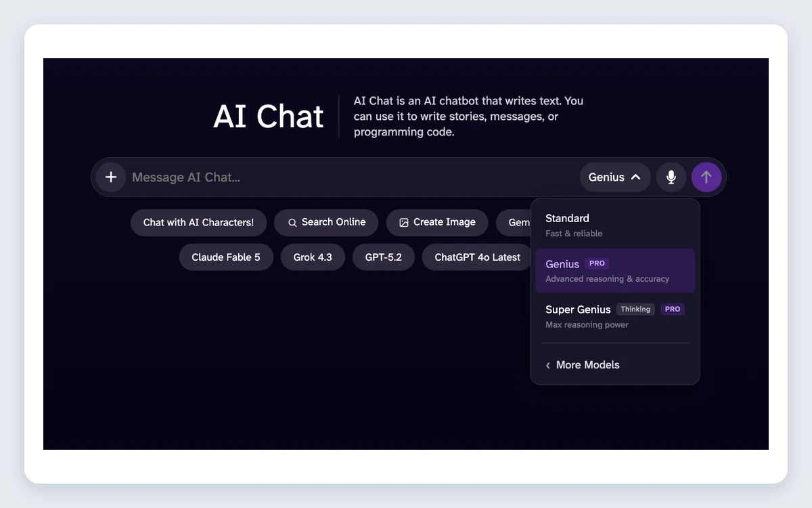
Task: Click the plus attachment icon
Action: pyautogui.click(x=111, y=177)
